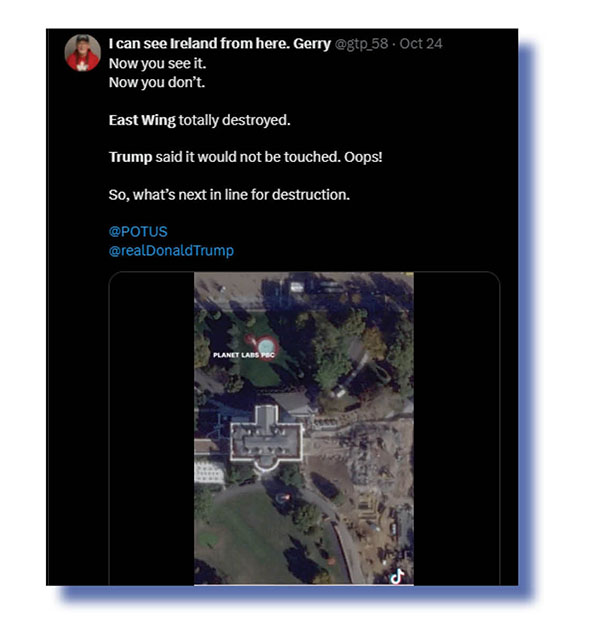Click the 'Now you see it.' line
This screenshot has width=595, height=621.
[x=157, y=63]
